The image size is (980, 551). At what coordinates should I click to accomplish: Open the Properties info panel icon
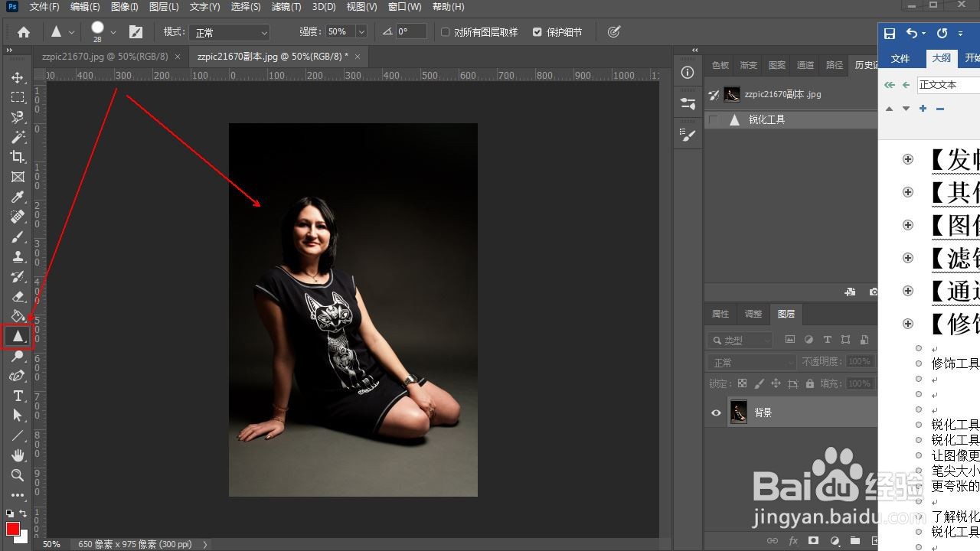(x=688, y=73)
